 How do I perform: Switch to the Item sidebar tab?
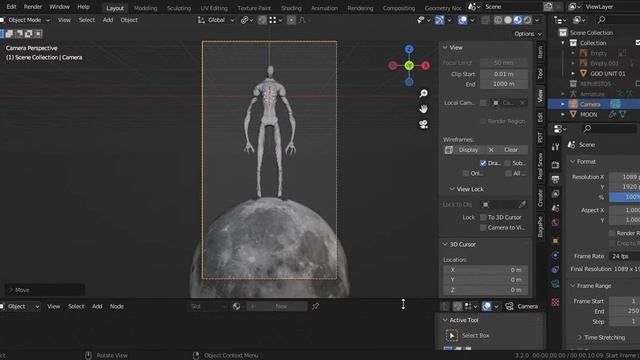point(540,52)
